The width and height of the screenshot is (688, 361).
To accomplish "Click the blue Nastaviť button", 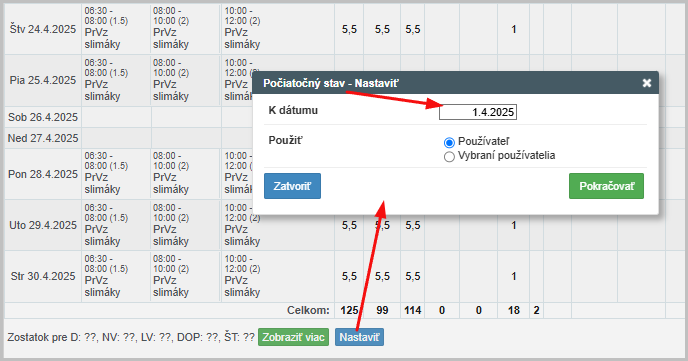I will [359, 337].
